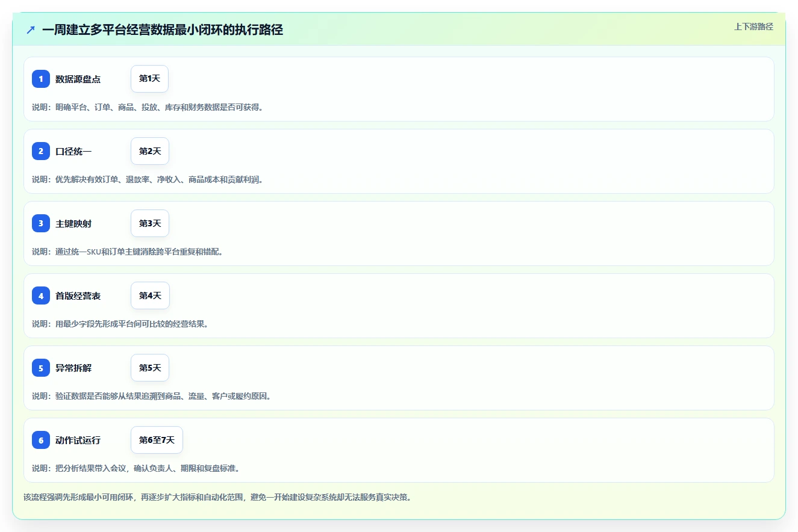Select the 第1天 tag
Image resolution: width=798 pixels, height=532 pixels.
tap(149, 79)
